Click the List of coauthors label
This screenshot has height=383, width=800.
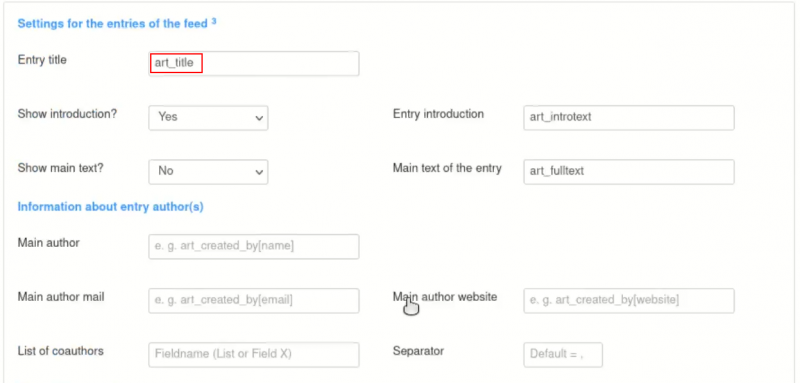(60, 351)
